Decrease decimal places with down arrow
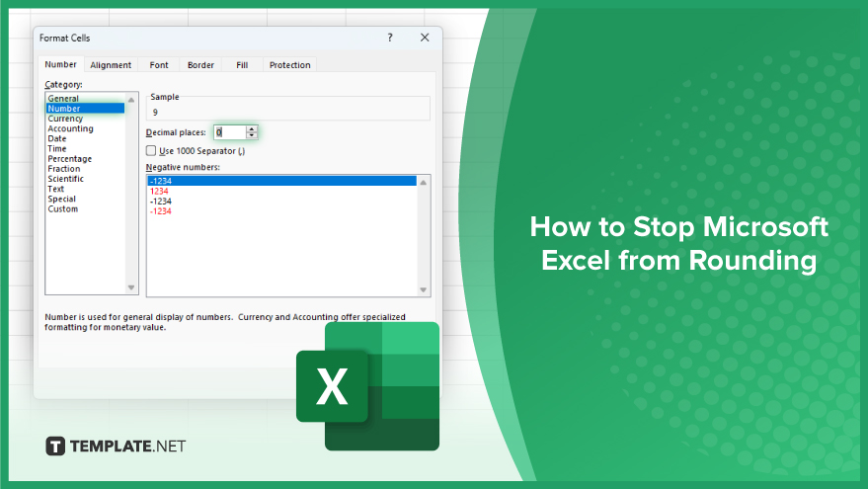868x489 pixels. [x=252, y=135]
